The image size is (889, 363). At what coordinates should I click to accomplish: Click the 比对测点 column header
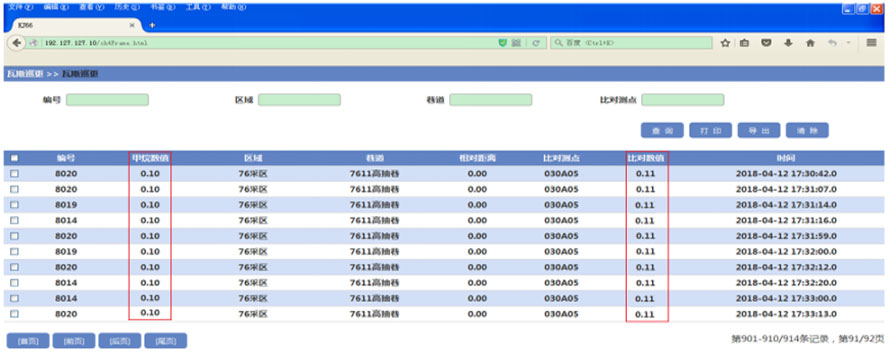pos(561,158)
